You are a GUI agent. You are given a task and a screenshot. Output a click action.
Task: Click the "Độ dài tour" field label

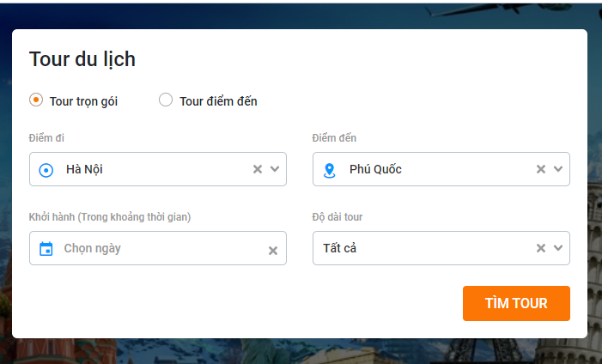[343, 217]
